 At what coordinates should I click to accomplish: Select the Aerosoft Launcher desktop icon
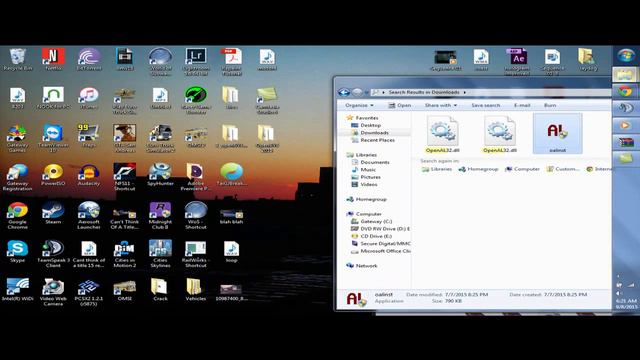tap(89, 215)
